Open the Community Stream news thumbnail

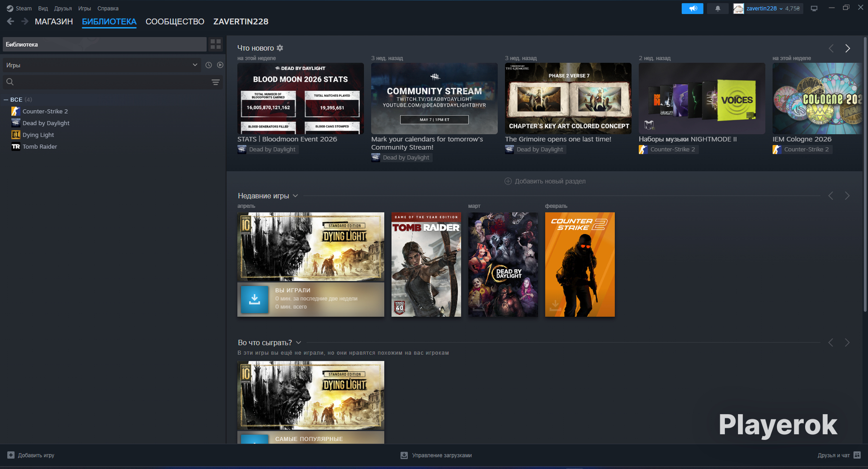434,98
